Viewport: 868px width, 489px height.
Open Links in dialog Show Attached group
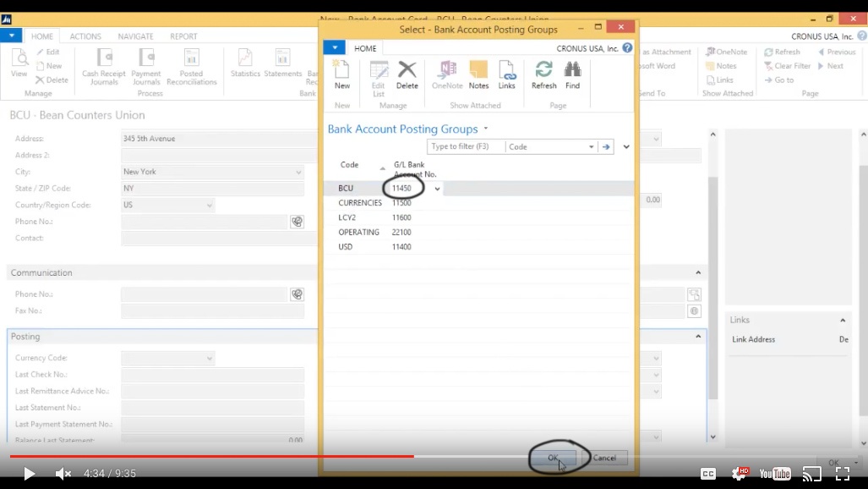coord(506,74)
